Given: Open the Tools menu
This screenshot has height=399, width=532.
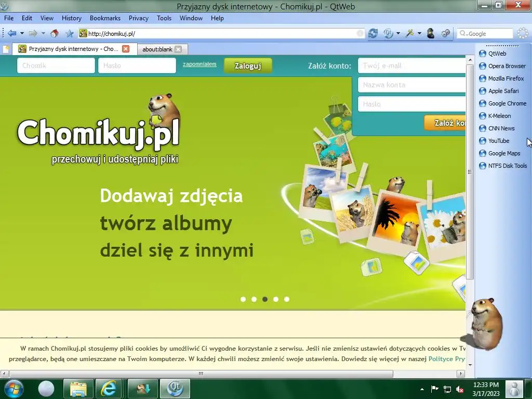Looking at the screenshot, I should point(164,18).
